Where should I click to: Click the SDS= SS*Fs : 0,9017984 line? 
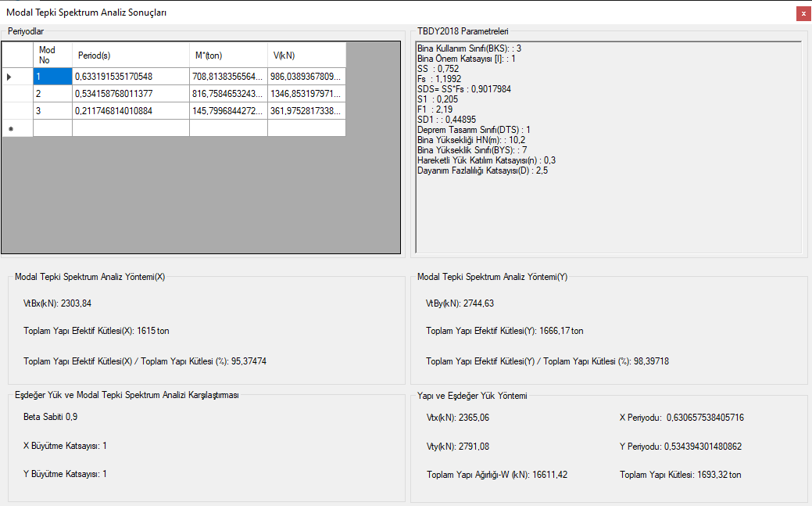464,89
